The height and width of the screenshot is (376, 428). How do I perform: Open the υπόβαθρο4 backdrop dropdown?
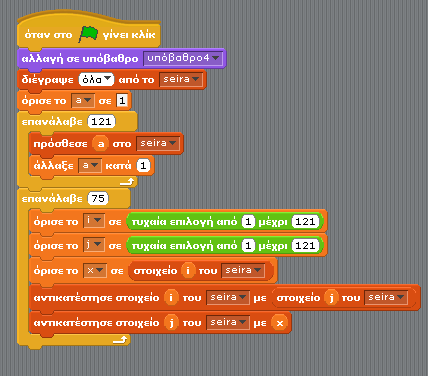pyautogui.click(x=183, y=58)
